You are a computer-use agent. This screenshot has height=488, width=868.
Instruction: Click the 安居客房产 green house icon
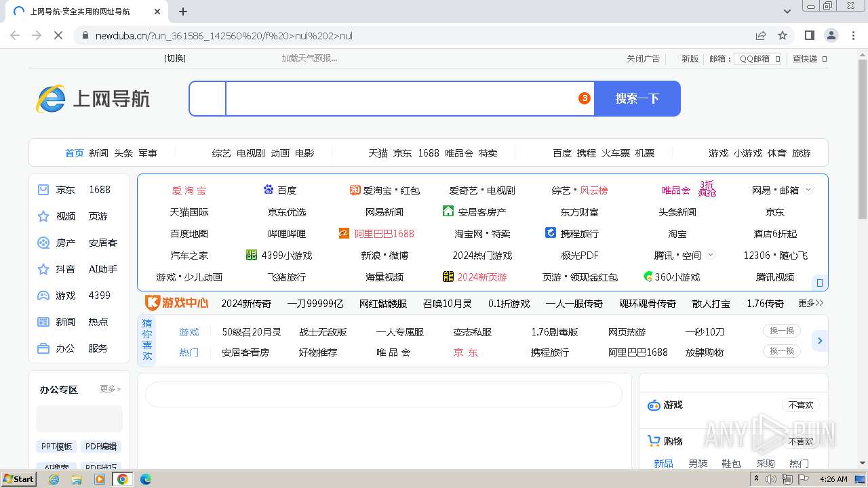point(448,211)
